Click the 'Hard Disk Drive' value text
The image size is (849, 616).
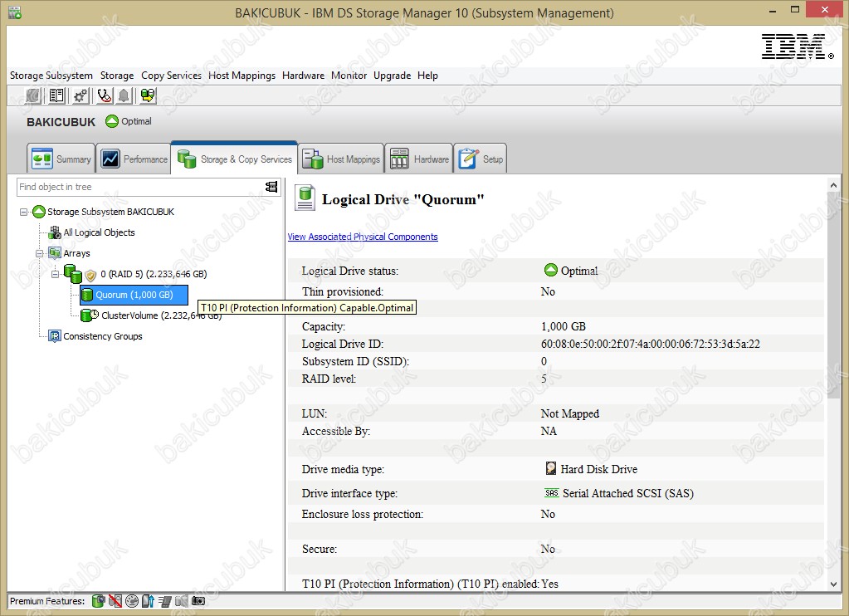pos(599,469)
